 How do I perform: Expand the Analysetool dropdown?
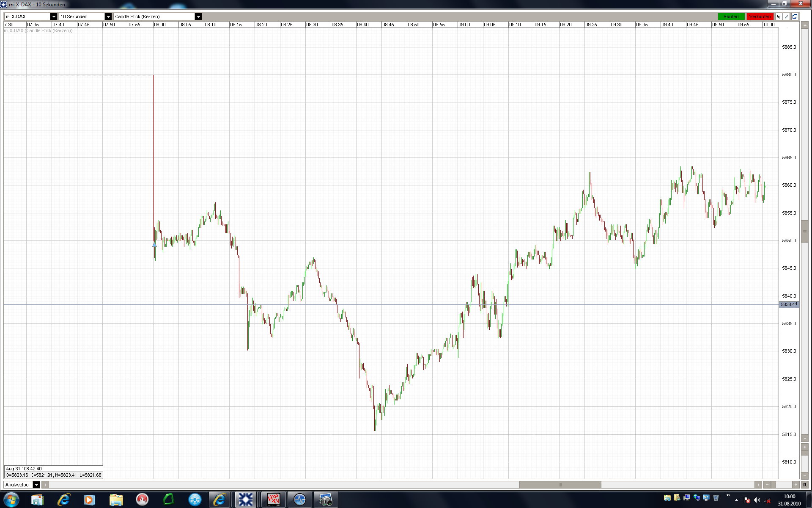tap(36, 485)
